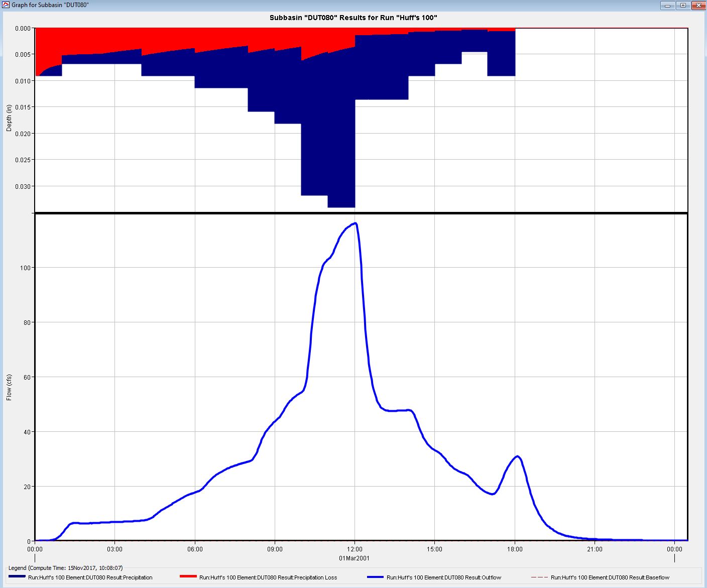This screenshot has height=588, width=707.
Task: Select the Precipitation Loss legend label
Action: pyautogui.click(x=268, y=577)
